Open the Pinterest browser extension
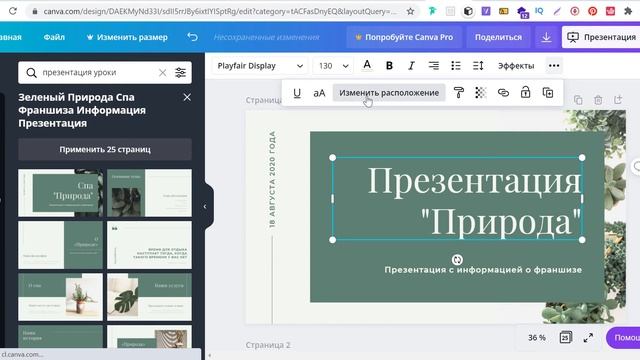 [x=592, y=11]
